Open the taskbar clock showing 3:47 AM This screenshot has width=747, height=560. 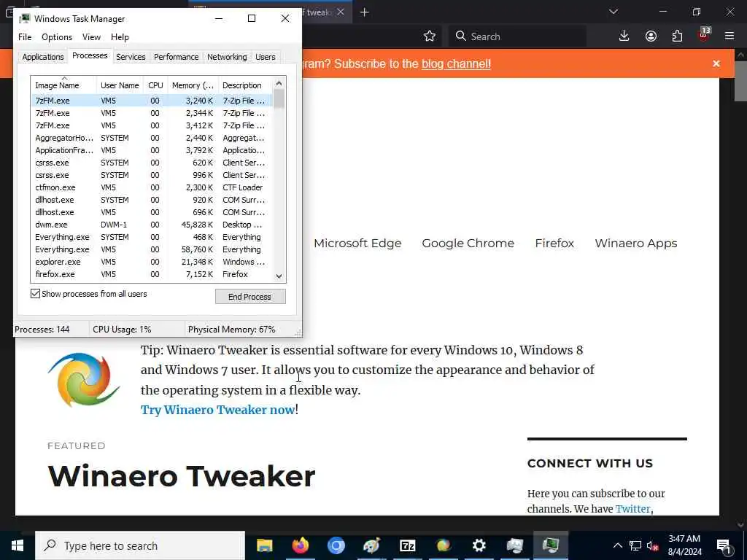point(684,545)
